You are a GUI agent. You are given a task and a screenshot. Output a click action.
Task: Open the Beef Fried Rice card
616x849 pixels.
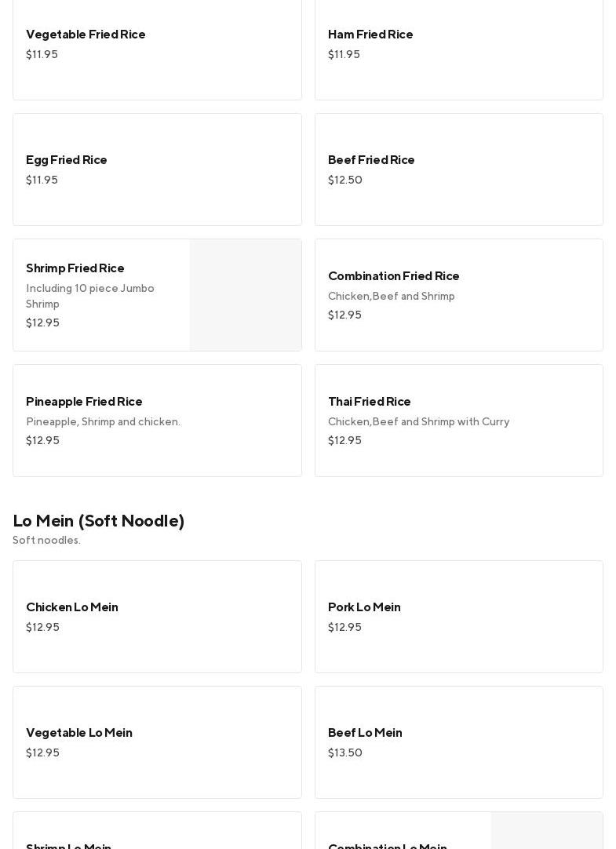[x=458, y=169]
